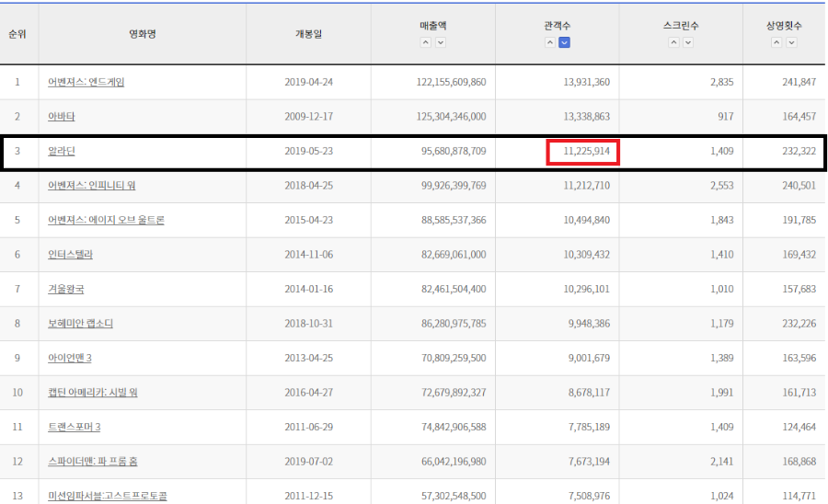Image resolution: width=828 pixels, height=504 pixels.
Task: Select 어벤져스: 에이지 오브 울트론 link
Action: coord(106,220)
